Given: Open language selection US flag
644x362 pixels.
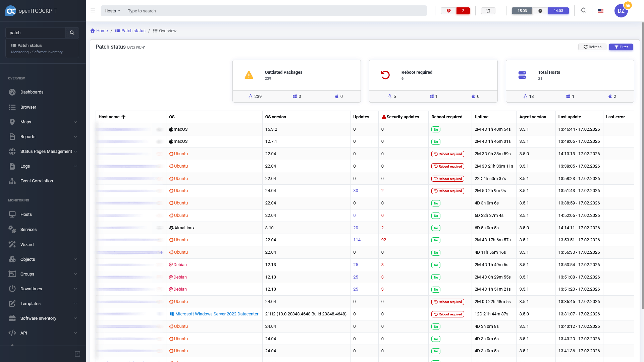Looking at the screenshot, I should (600, 11).
